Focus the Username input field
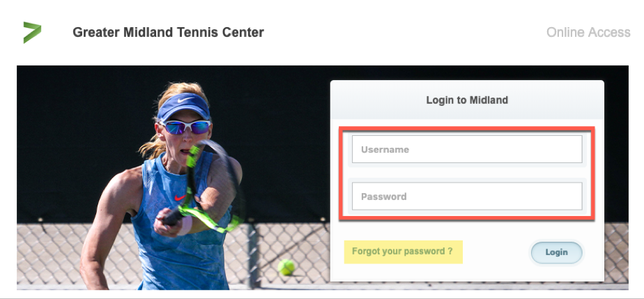 pyautogui.click(x=467, y=149)
